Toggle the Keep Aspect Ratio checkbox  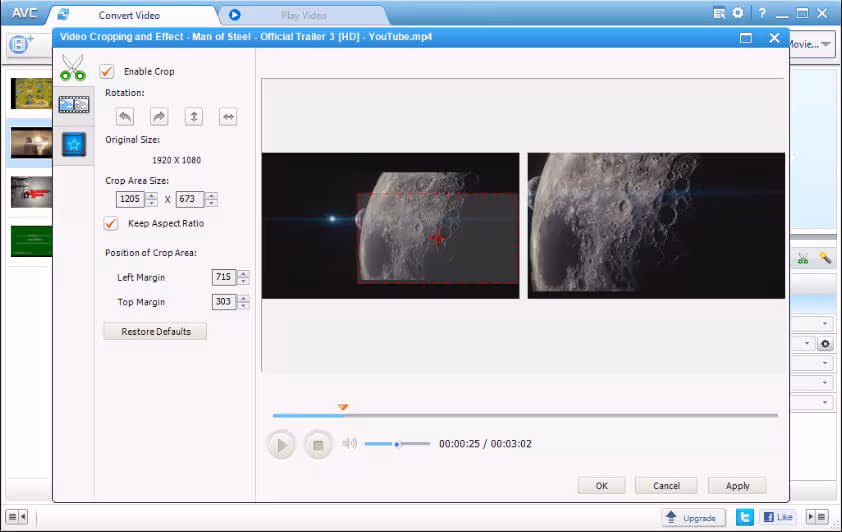tap(111, 223)
